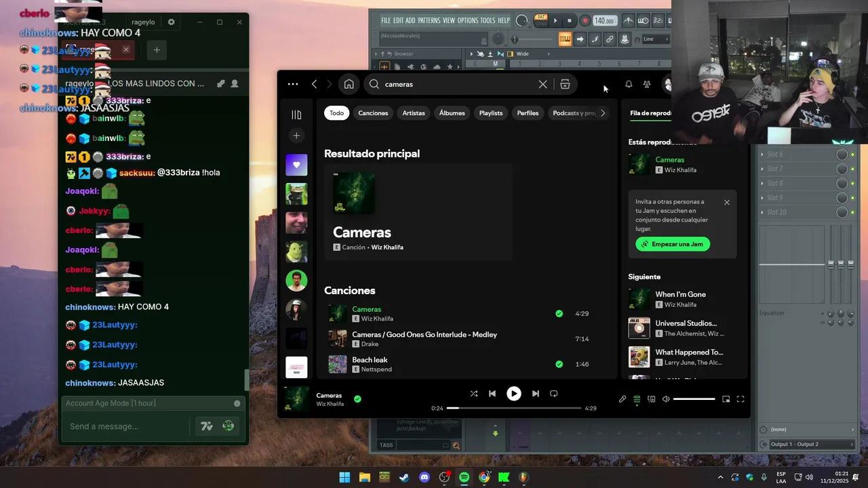Image resolution: width=868 pixels, height=488 pixels.
Task: Click the FL Studio tempo 140.000 display
Action: [x=605, y=21]
